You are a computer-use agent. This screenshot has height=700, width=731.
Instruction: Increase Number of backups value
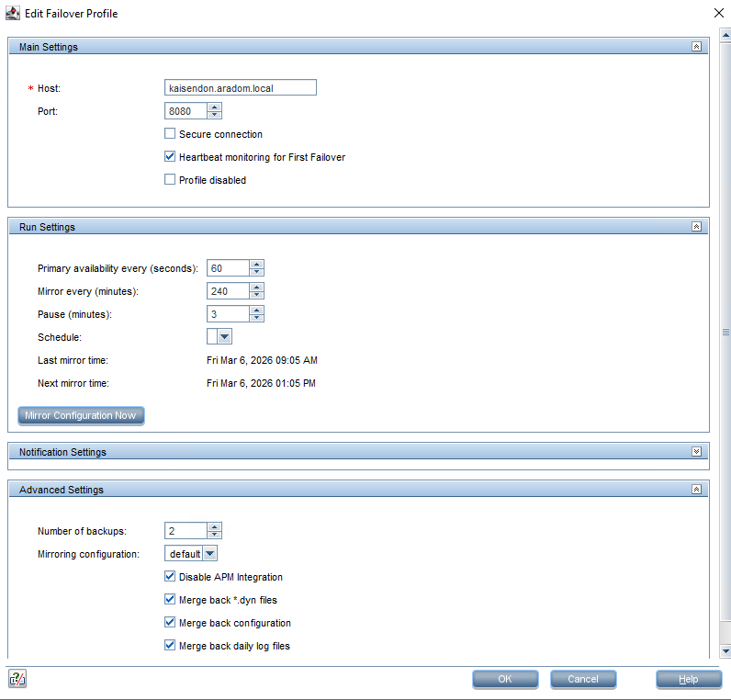[215, 527]
